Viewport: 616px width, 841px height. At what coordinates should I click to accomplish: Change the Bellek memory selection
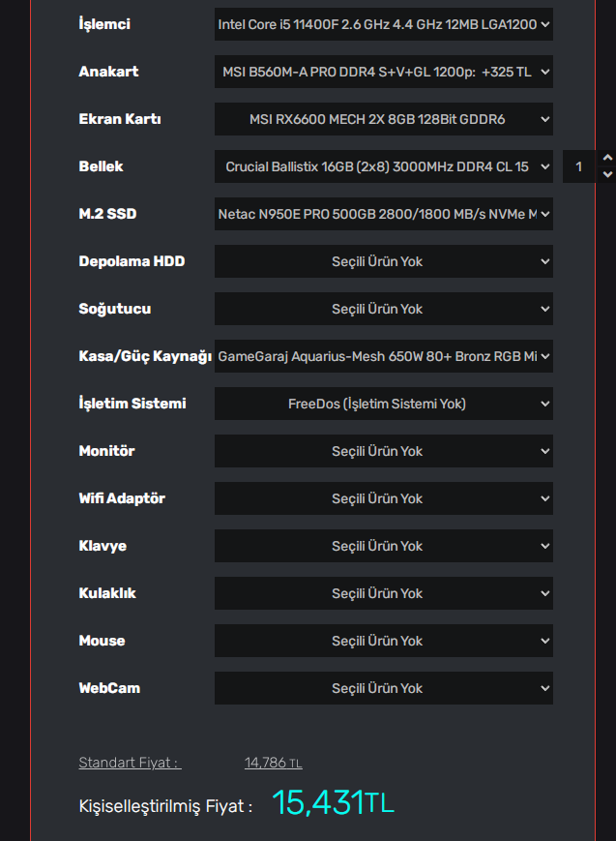pyautogui.click(x=383, y=166)
